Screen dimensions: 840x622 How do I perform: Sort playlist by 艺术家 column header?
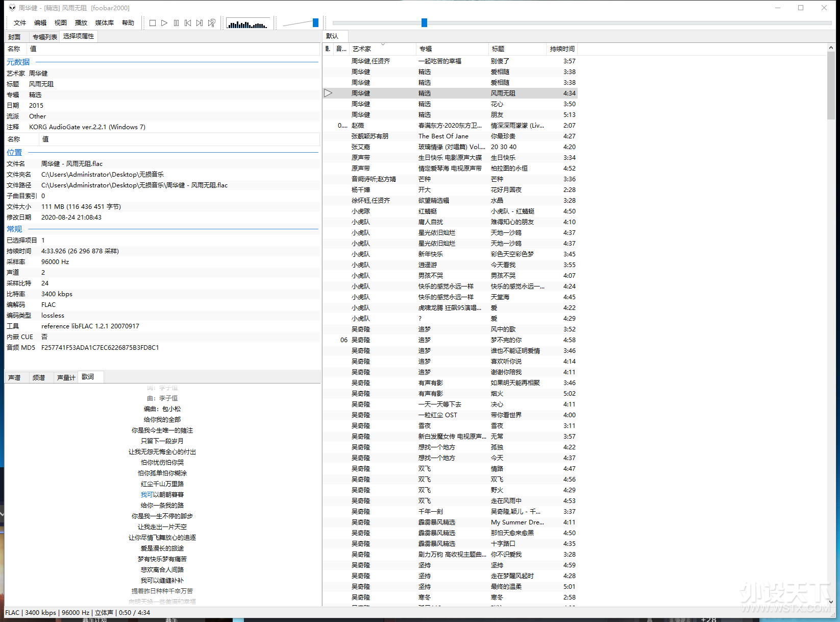[383, 49]
